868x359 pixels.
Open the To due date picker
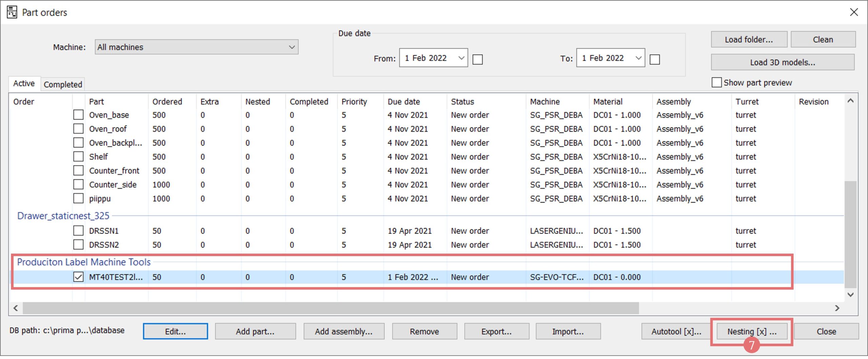pyautogui.click(x=638, y=58)
